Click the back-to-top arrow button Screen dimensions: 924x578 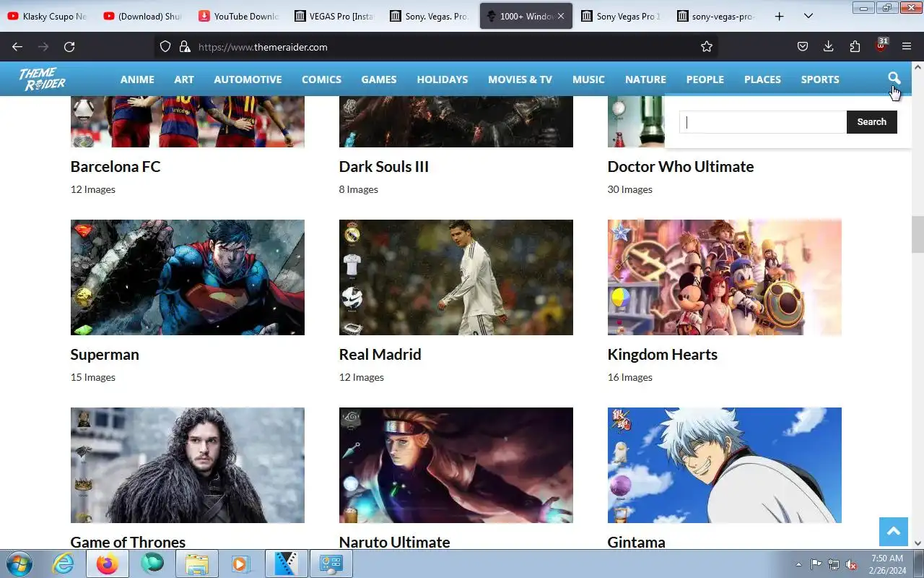coord(893,532)
